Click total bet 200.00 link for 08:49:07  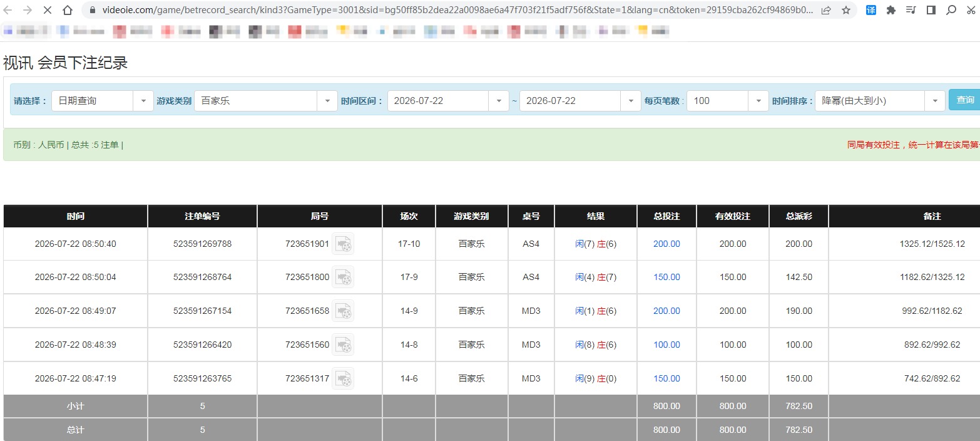(x=666, y=311)
